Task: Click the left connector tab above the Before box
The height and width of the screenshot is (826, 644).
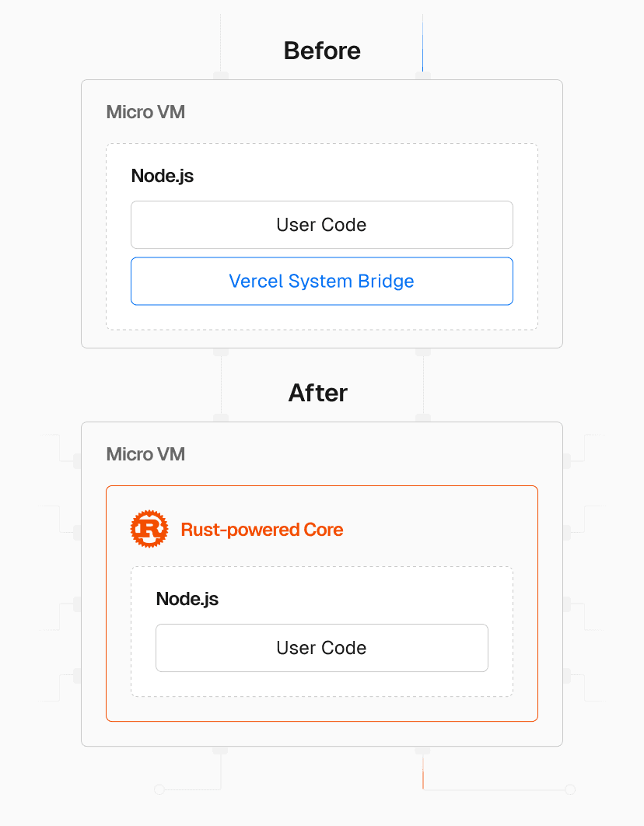Action: pyautogui.click(x=221, y=75)
